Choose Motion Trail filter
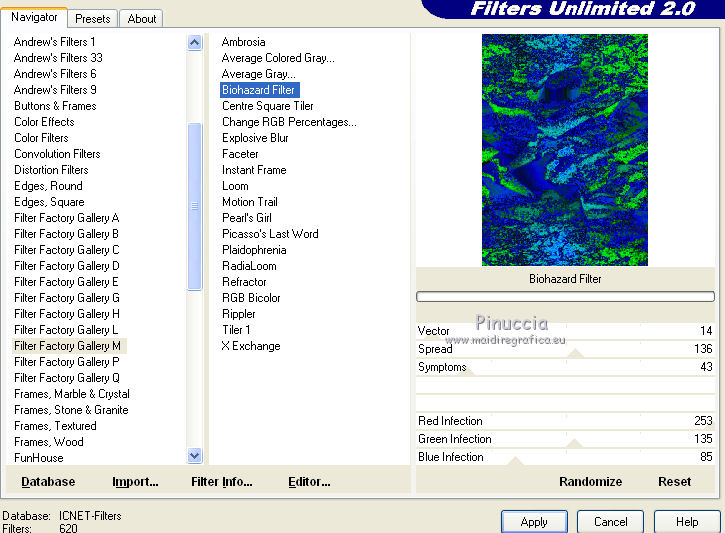This screenshot has height=533, width=725. click(x=250, y=202)
